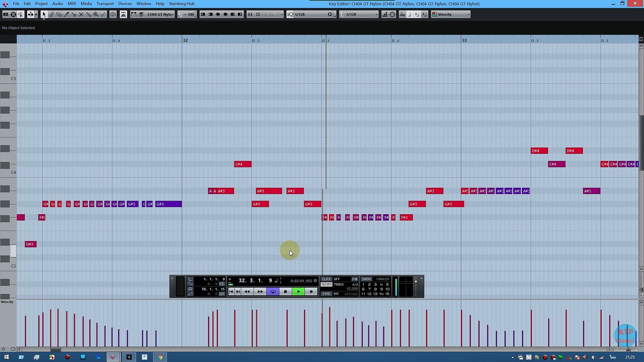Click the C4 note at bar 32
The width and height of the screenshot is (644, 362).
click(243, 164)
